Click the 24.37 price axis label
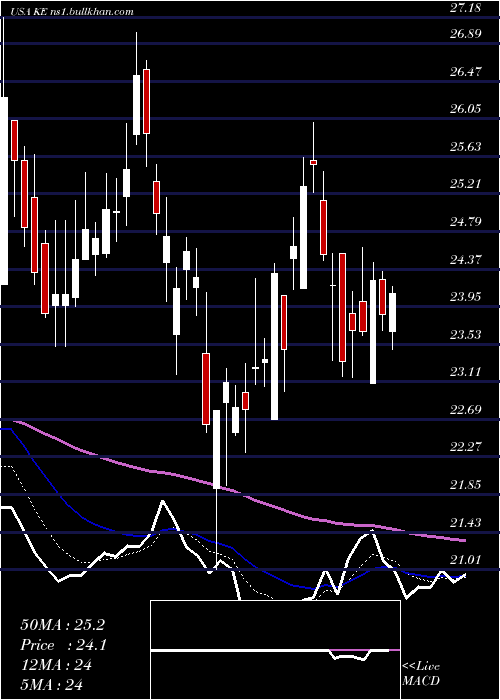500x700 pixels. pos(466,259)
